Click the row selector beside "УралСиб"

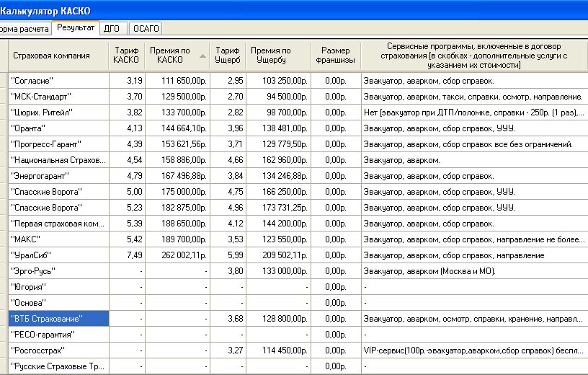tap(4, 255)
